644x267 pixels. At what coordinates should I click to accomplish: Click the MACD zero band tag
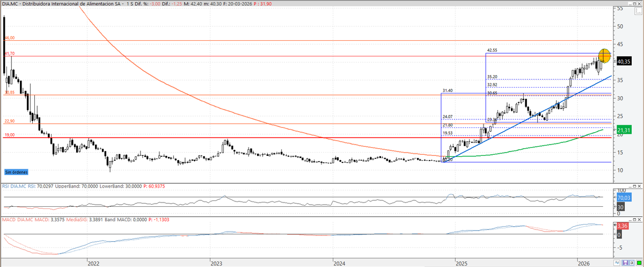point(619,235)
